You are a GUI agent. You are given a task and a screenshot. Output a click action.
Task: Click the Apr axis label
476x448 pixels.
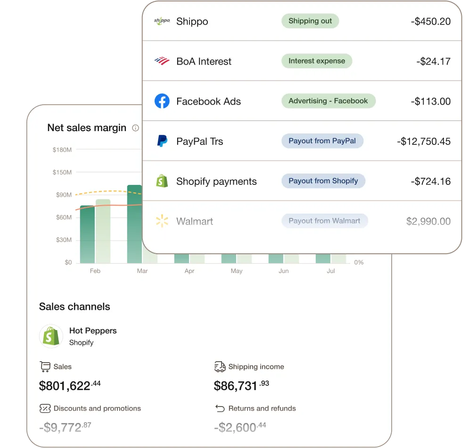[x=189, y=271]
